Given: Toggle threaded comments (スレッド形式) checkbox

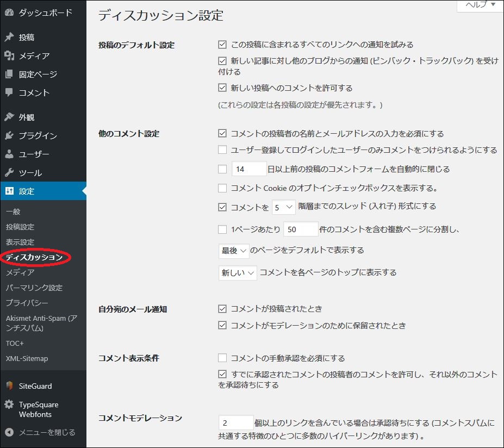Looking at the screenshot, I should (x=222, y=207).
